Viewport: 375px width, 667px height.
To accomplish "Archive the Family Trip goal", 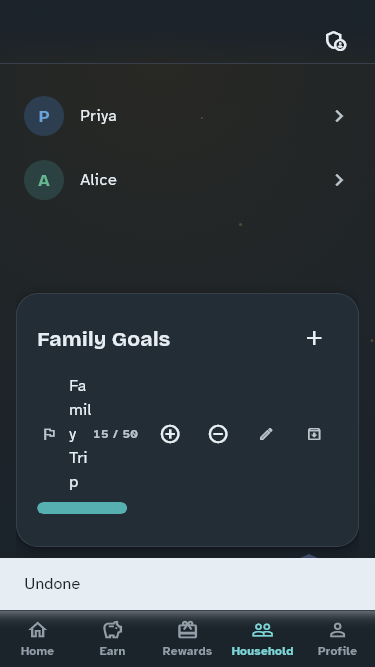I will click(x=314, y=434).
